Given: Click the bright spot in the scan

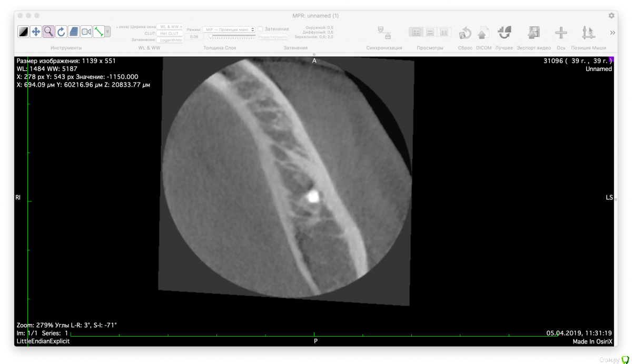Looking at the screenshot, I should click(x=311, y=197).
